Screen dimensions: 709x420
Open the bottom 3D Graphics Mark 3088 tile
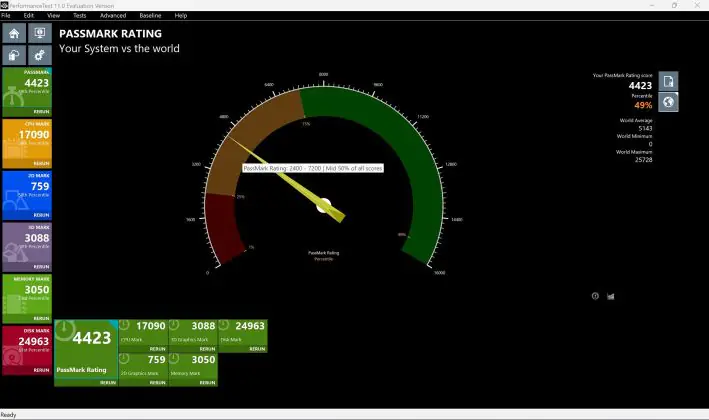(193, 336)
